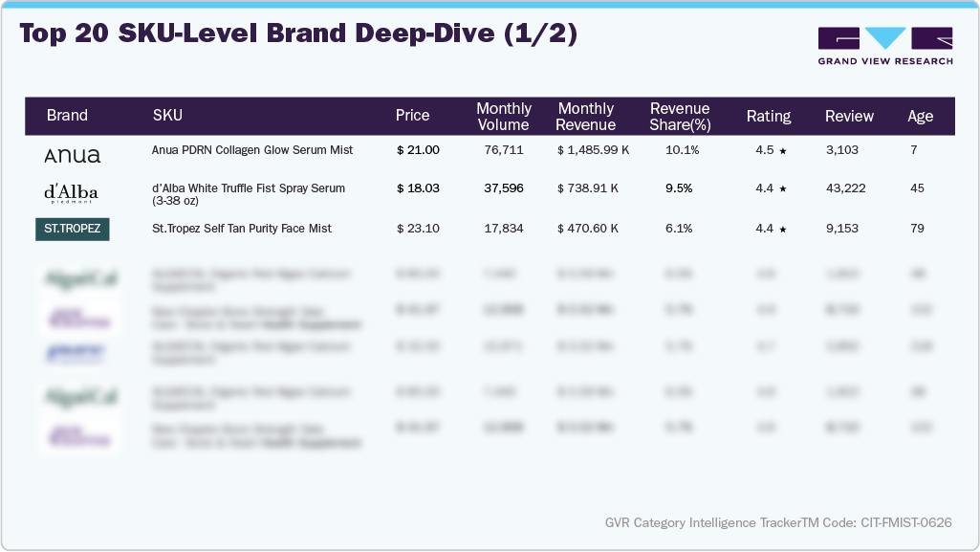The width and height of the screenshot is (980, 552).
Task: Select the SKU column header
Action: click(167, 116)
